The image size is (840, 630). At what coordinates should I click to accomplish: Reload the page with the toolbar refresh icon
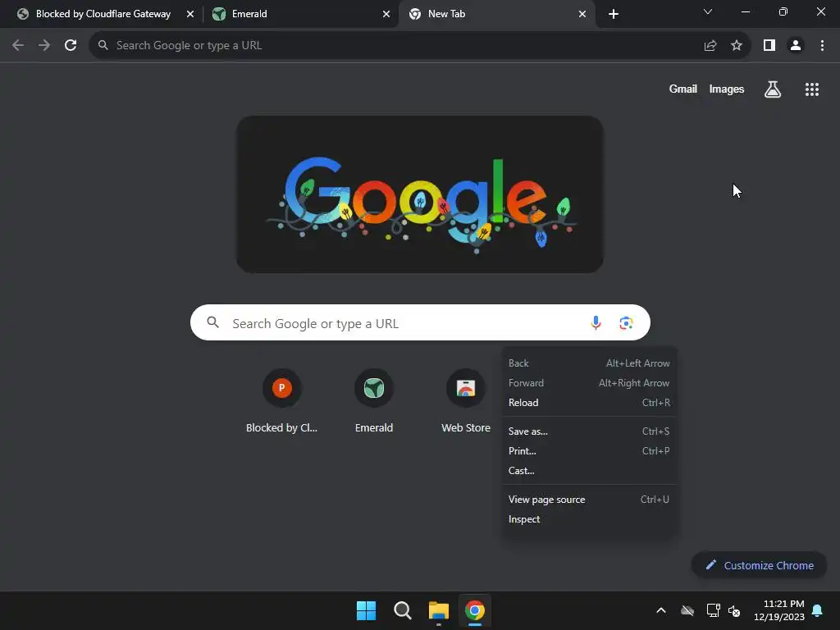click(x=71, y=46)
